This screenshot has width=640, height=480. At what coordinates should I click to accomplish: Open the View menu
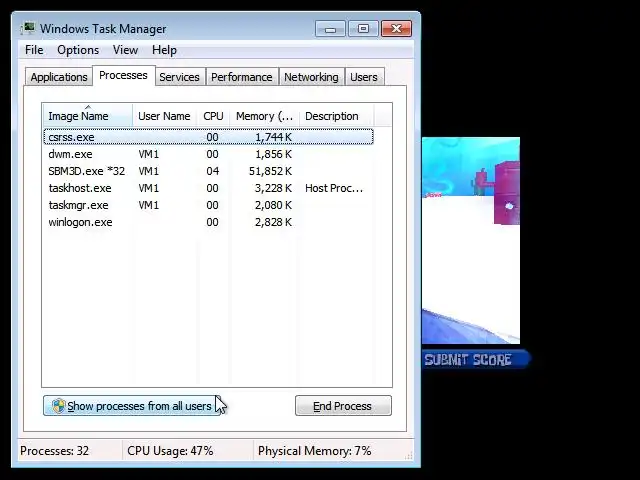(x=125, y=50)
